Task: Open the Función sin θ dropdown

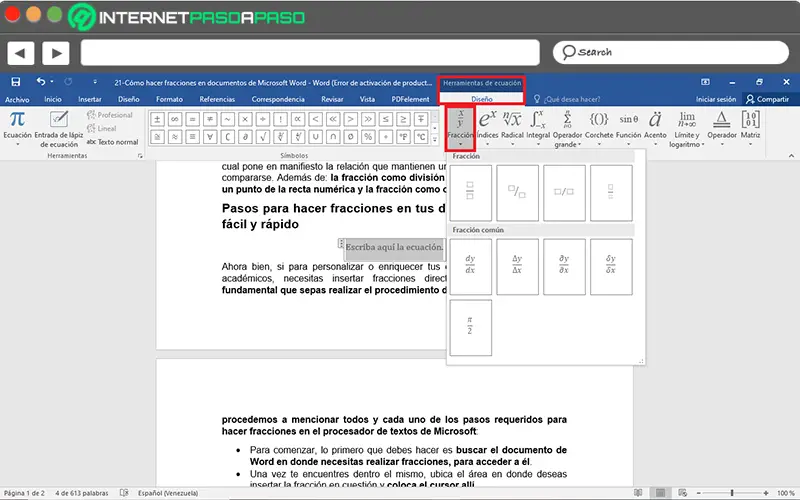Action: tap(629, 128)
